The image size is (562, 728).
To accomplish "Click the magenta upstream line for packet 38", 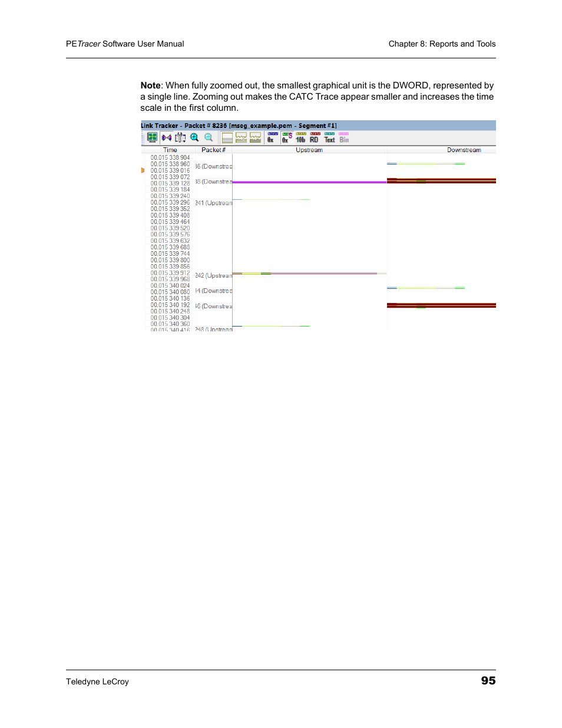I will (x=309, y=182).
